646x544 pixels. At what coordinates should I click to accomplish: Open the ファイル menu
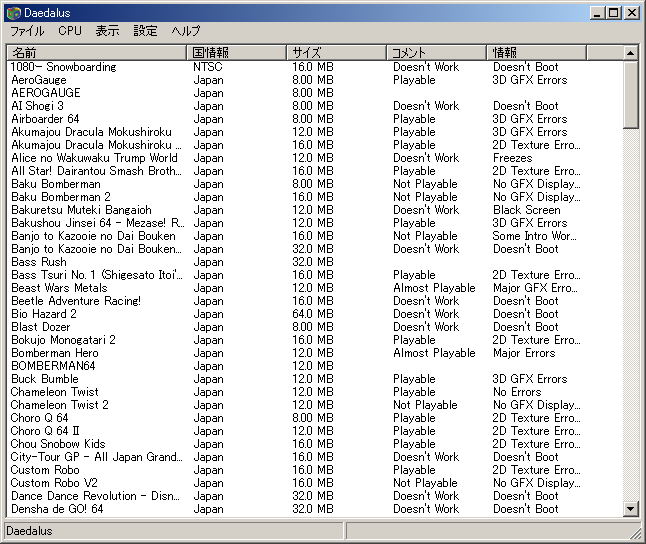27,31
